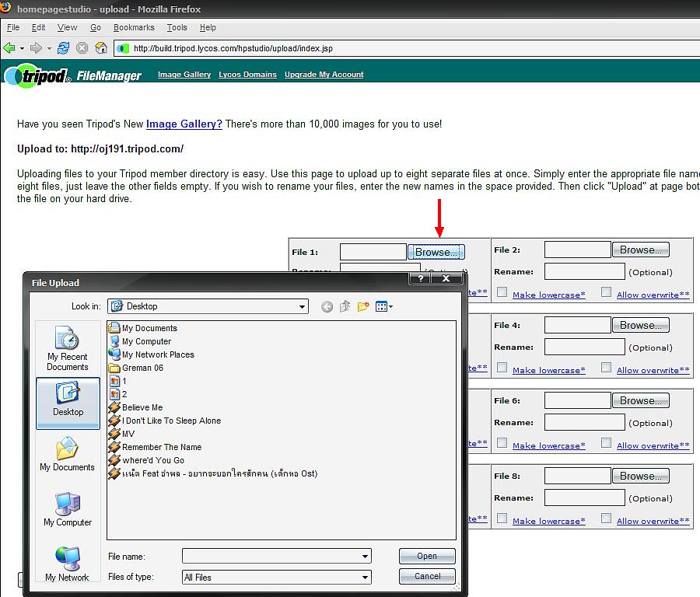Select I Don't Like To Sleep Alone file
This screenshot has width=700, height=597.
pos(165,421)
